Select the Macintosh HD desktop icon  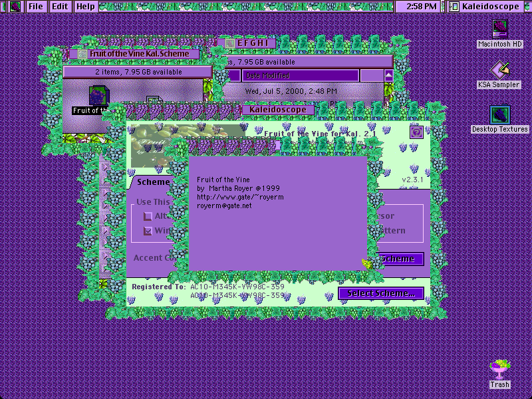[500, 34]
